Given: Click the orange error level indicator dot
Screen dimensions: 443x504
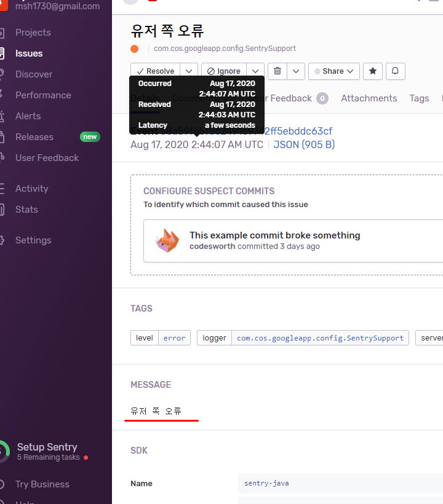Looking at the screenshot, I should point(135,49).
